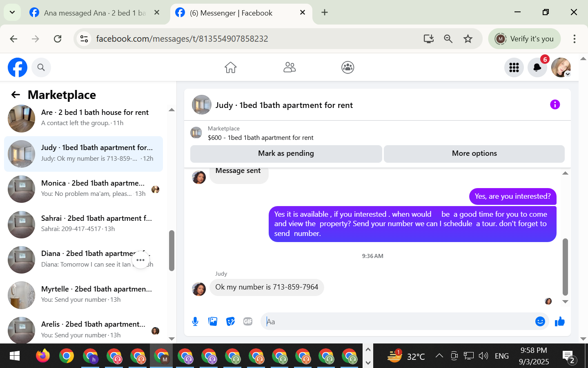Open Chrome three-dot menu
588x368 pixels.
[x=574, y=39]
